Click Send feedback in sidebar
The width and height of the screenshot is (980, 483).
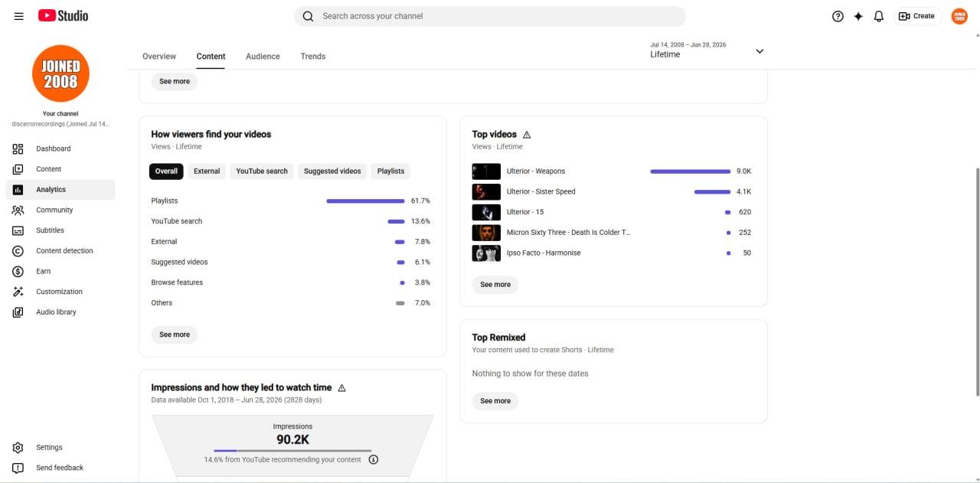tap(60, 468)
